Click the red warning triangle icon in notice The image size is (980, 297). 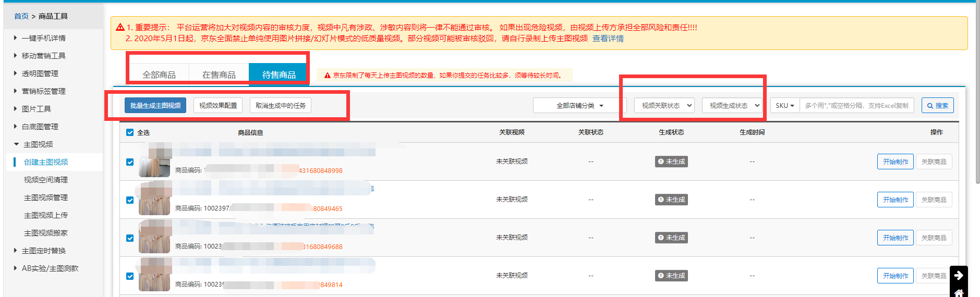120,27
